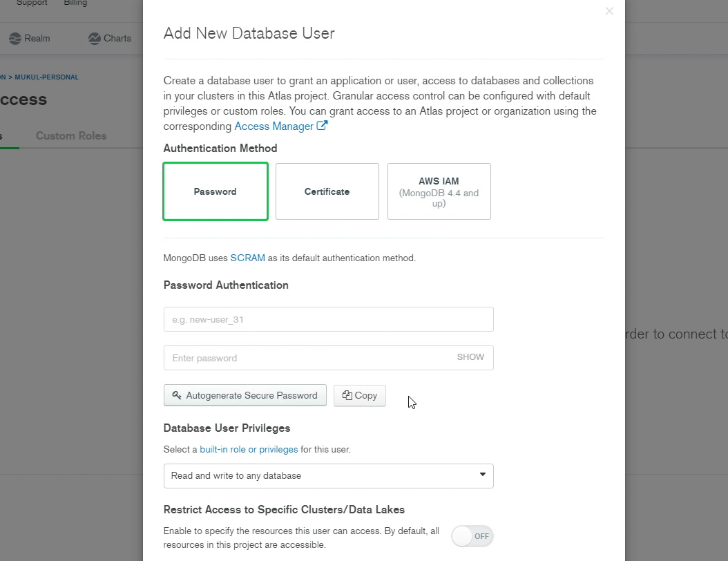Select Certificate authentication method
Image resolution: width=728 pixels, height=561 pixels.
[x=327, y=191]
